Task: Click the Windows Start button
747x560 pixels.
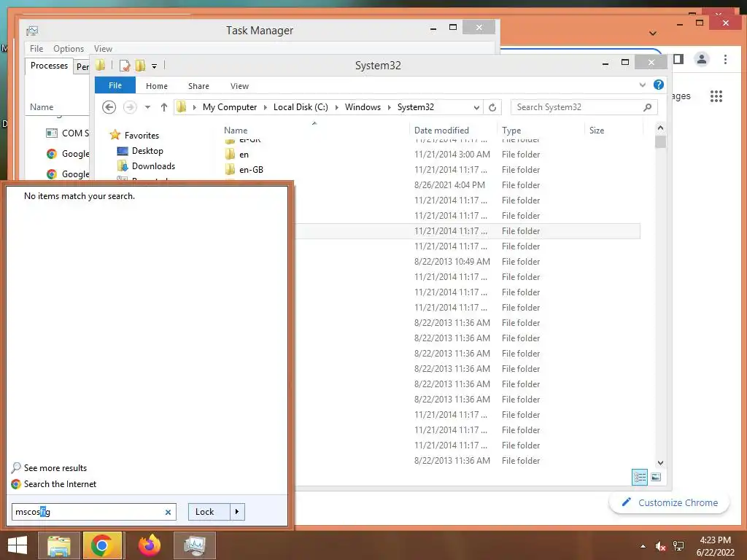Action: [x=18, y=545]
